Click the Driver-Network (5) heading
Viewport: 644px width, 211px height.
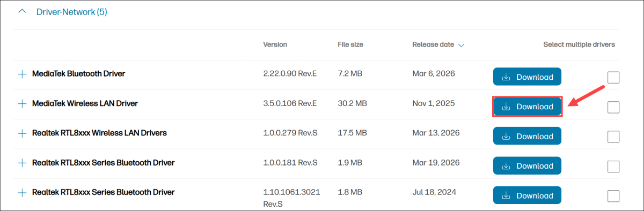click(72, 11)
